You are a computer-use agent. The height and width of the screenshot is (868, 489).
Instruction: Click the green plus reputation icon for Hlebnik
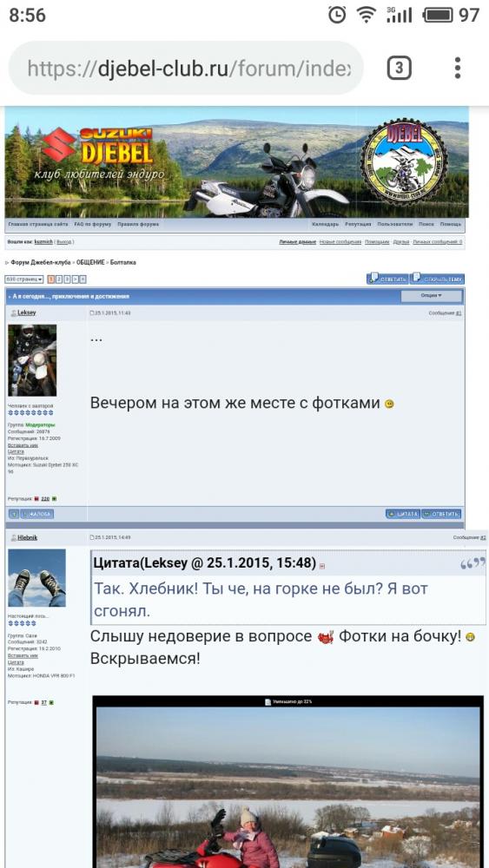pos(51,702)
